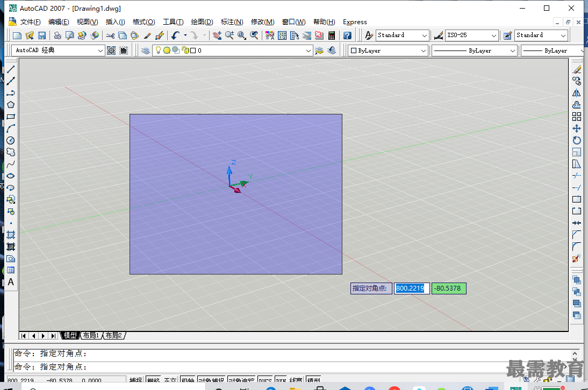Select the Array tool

[577, 117]
